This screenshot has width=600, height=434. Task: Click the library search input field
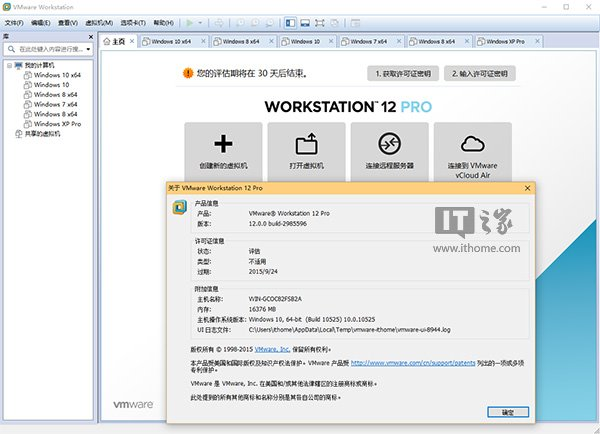[48, 49]
